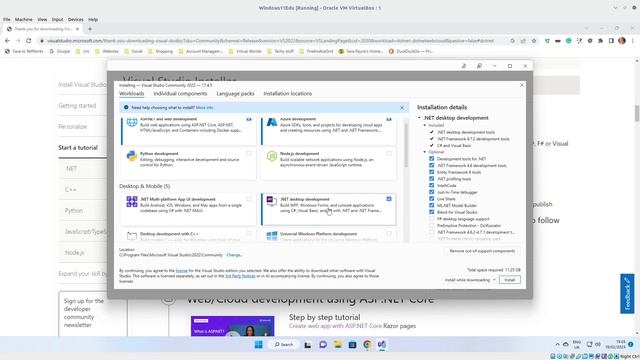Switch to the Workloads tab
640x360 pixels.
[131, 93]
